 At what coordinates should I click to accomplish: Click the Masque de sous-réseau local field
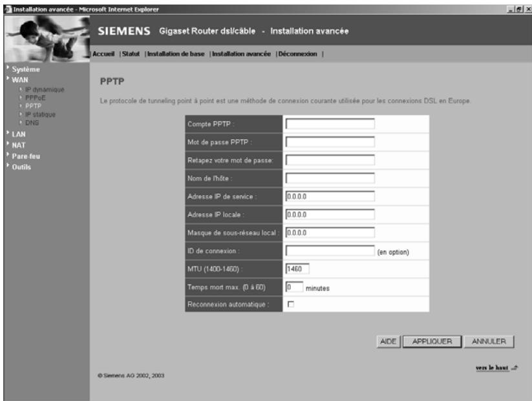330,233
